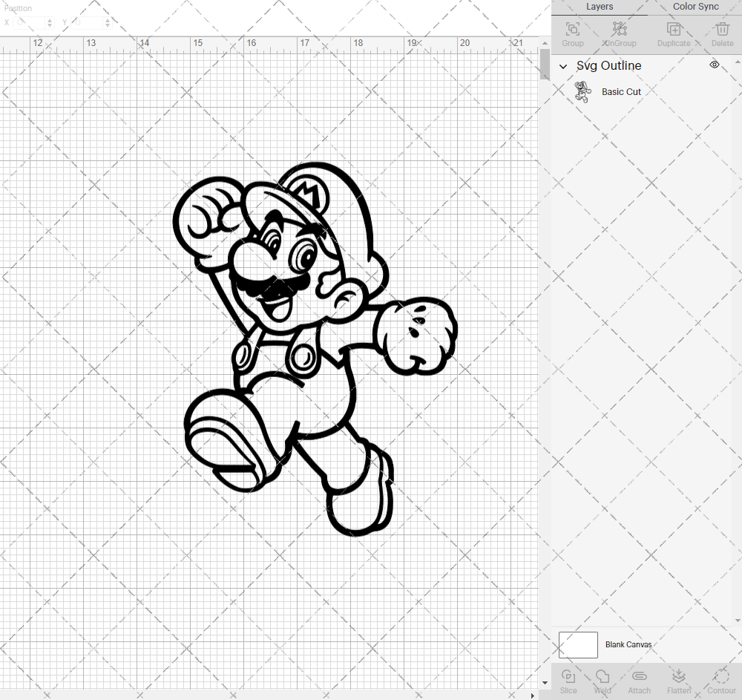Group the selected layers using the Group icon
The image size is (742, 700).
click(x=572, y=30)
